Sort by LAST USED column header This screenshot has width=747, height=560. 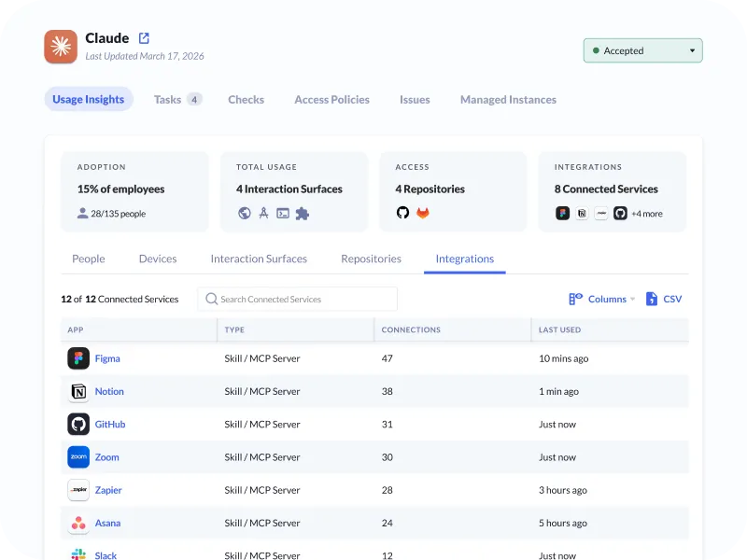pyautogui.click(x=559, y=329)
